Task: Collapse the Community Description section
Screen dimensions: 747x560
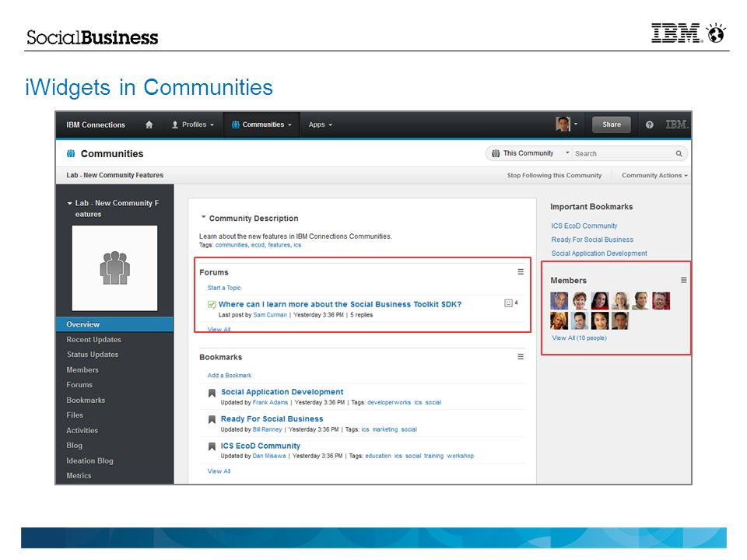Action: tap(203, 218)
